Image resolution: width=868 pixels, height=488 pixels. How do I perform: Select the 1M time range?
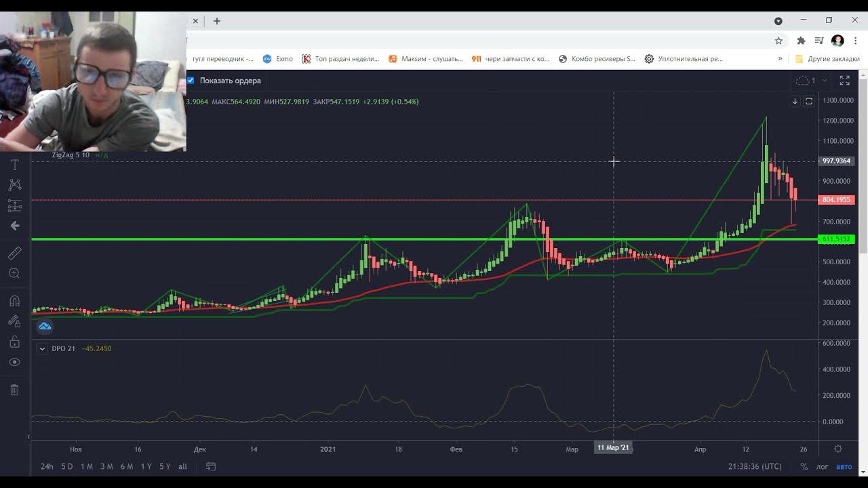pos(87,466)
